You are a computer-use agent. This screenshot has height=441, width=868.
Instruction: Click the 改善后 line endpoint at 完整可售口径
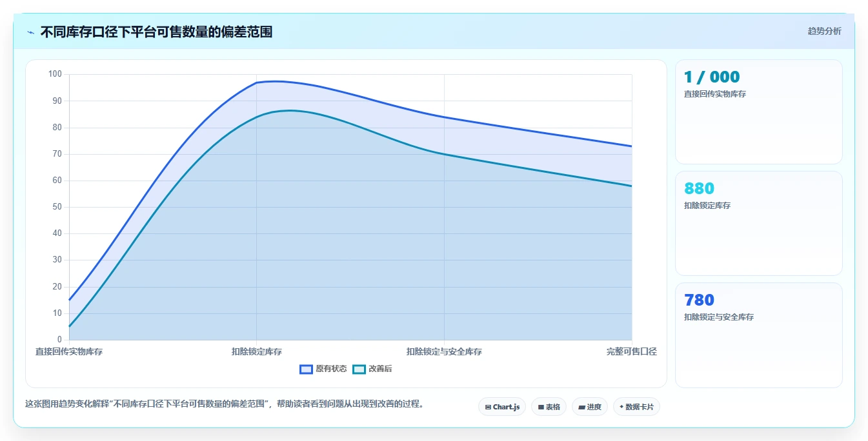(631, 186)
